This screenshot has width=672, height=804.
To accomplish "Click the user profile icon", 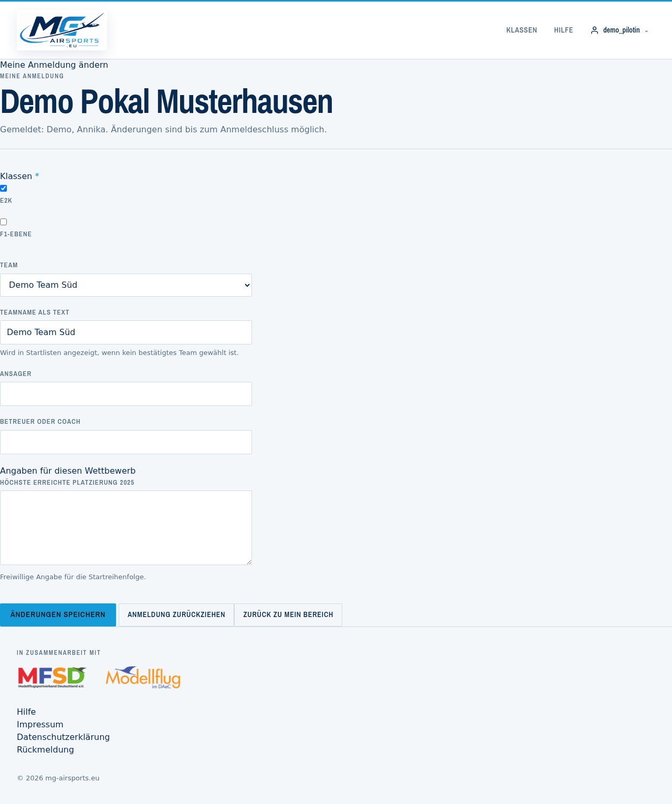I will tap(594, 30).
